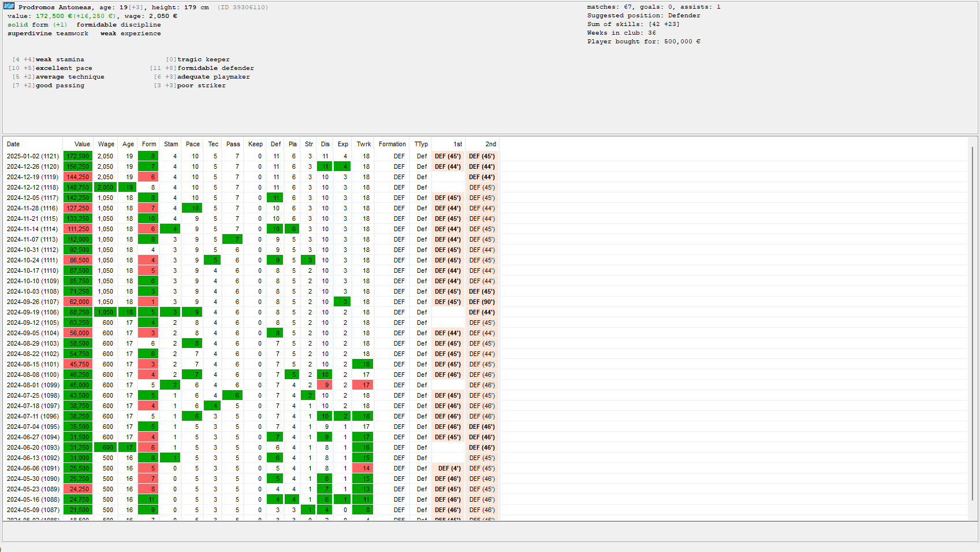Click the red value cell 144,250

click(x=78, y=177)
